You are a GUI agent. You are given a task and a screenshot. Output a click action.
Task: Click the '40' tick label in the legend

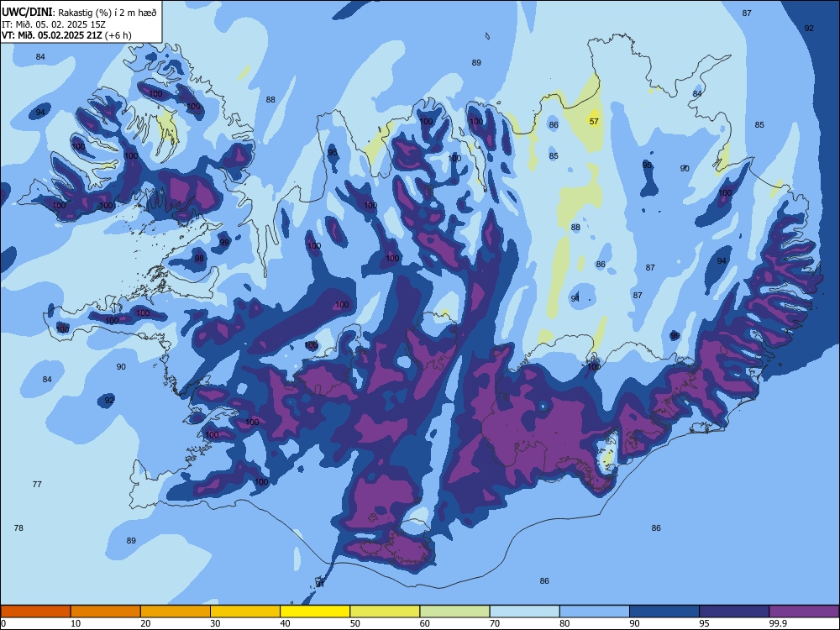click(285, 623)
